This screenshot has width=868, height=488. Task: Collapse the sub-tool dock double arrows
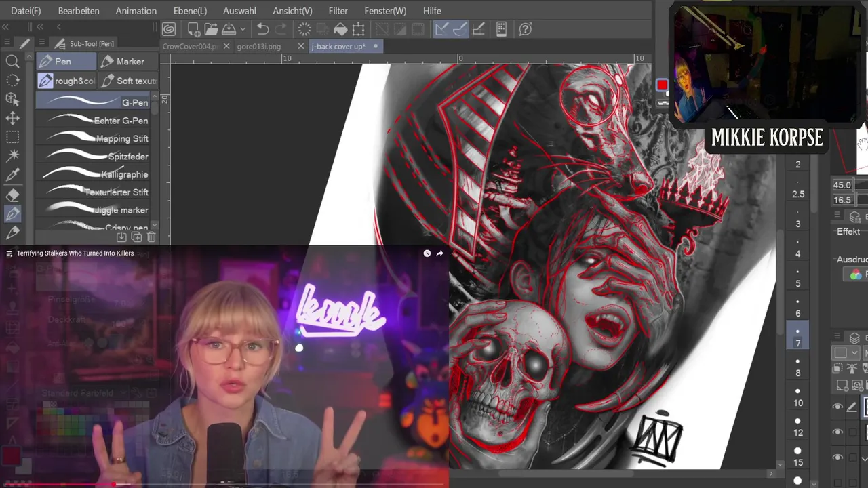click(x=40, y=27)
